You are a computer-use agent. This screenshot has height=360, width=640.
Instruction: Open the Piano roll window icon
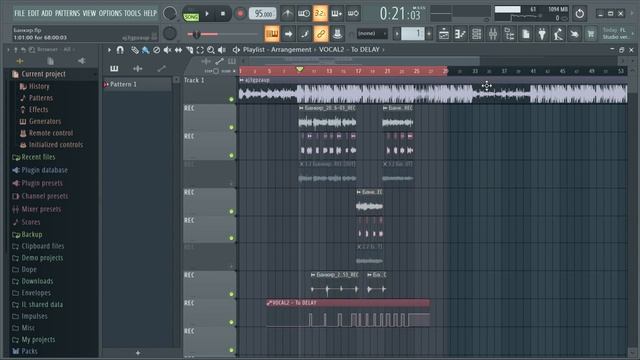[x=460, y=34]
